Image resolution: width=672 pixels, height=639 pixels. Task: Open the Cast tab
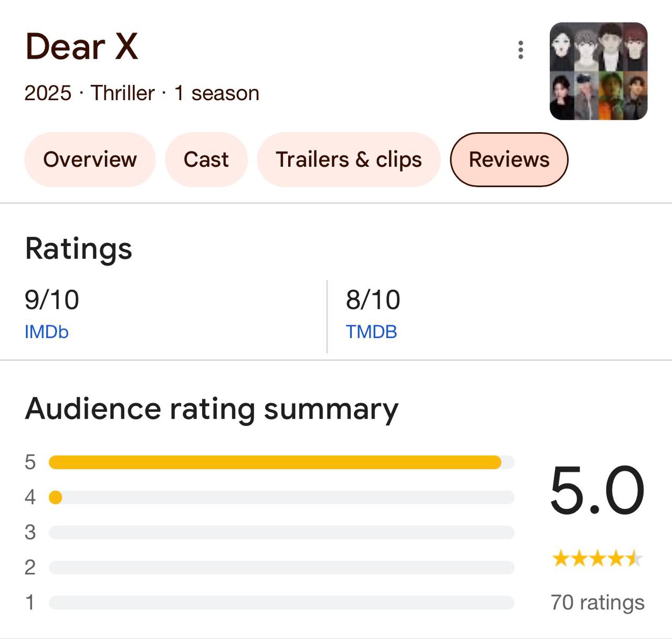[x=206, y=159]
